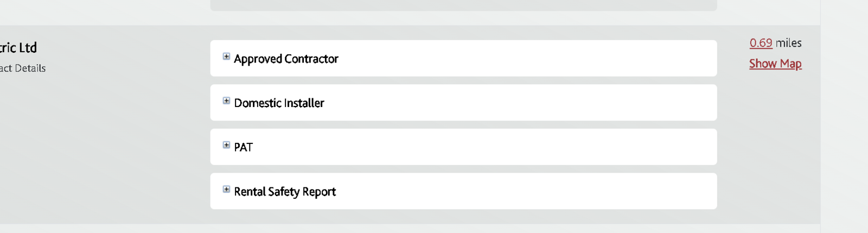Screen dimensions: 868x233
Task: Open the Show Map link
Action: click(775, 64)
